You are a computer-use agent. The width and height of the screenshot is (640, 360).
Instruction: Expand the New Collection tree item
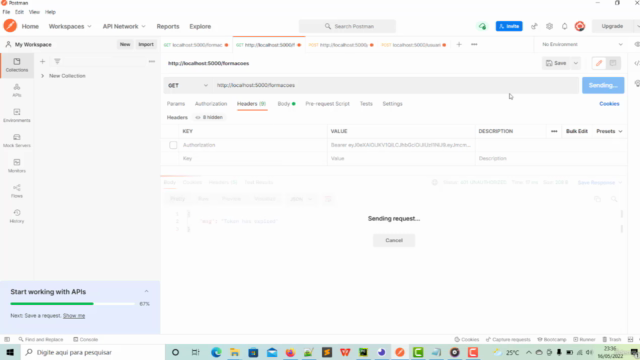(42, 76)
